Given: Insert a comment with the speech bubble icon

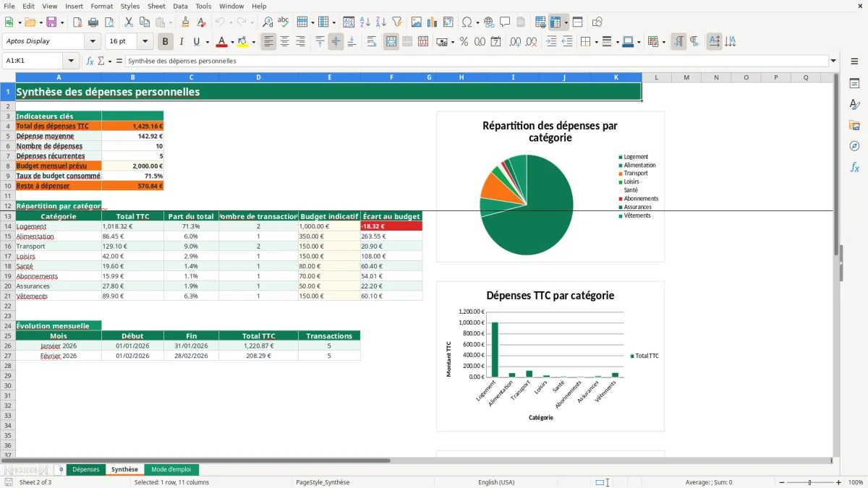Looking at the screenshot, I should (x=506, y=22).
